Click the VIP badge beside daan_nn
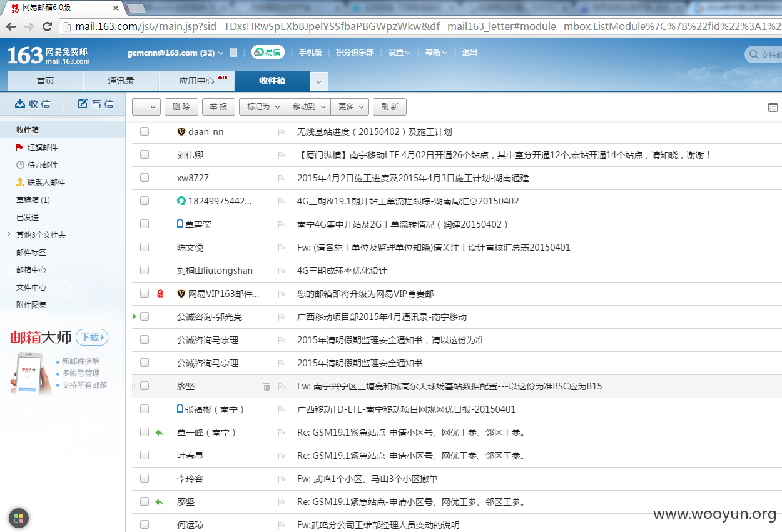This screenshot has width=782, height=532. click(x=181, y=132)
